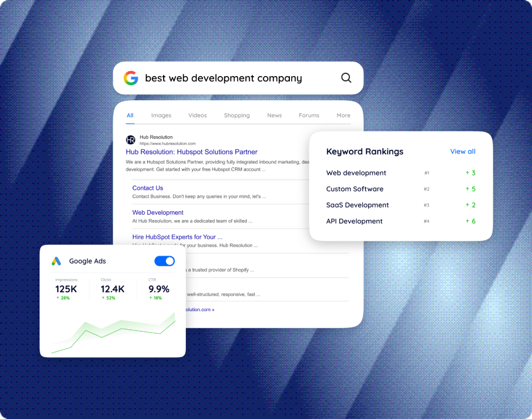This screenshot has height=419, width=532.
Task: Click the 9.9% CTR value
Action: (x=159, y=289)
